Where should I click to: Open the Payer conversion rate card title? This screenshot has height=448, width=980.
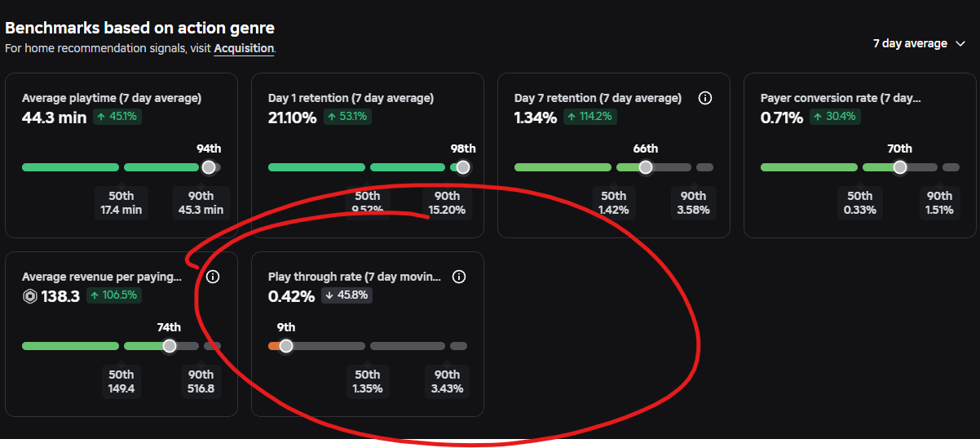841,98
